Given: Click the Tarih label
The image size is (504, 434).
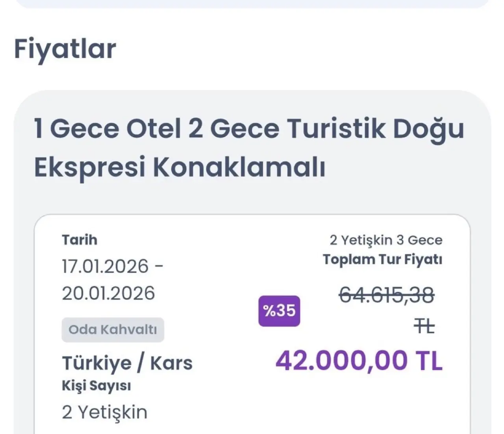Looking at the screenshot, I should 80,240.
